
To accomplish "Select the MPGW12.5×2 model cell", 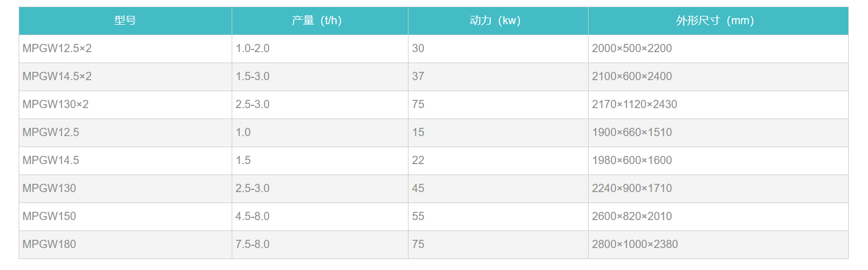I will click(x=57, y=48).
